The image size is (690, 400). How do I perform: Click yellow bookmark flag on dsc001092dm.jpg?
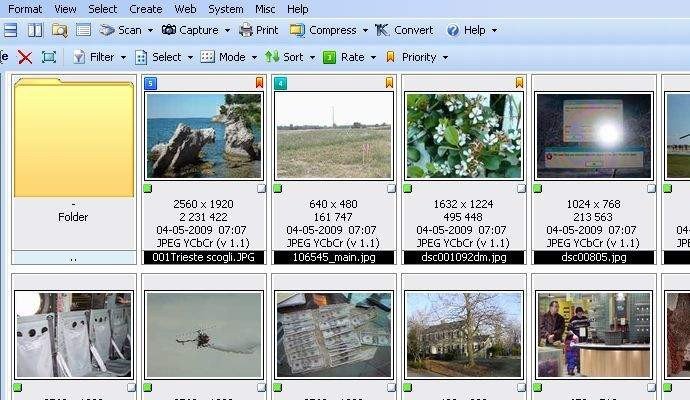click(x=519, y=82)
